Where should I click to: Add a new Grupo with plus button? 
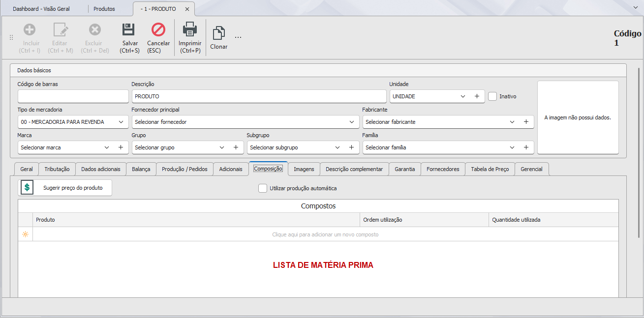tap(236, 147)
